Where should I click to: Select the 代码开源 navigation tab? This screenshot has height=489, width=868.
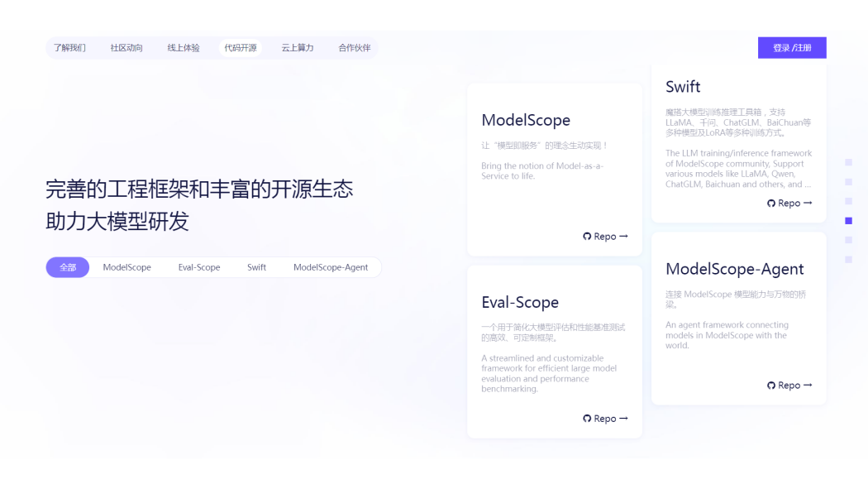pos(241,48)
